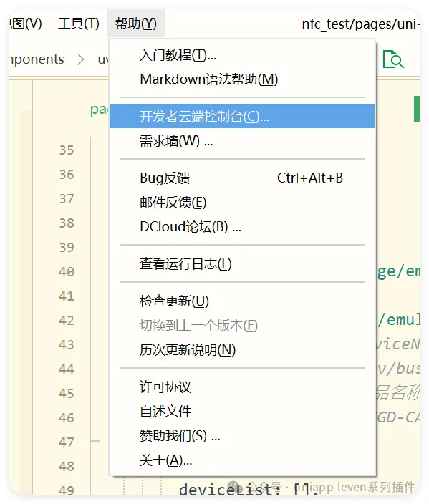Open 自述文件 entry

coord(242,411)
